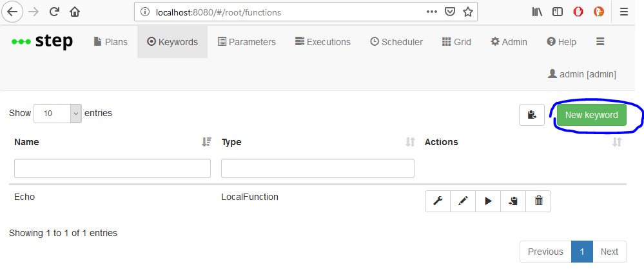Delete the Echo keyword with trash icon
This screenshot has width=644, height=269.
[538, 201]
